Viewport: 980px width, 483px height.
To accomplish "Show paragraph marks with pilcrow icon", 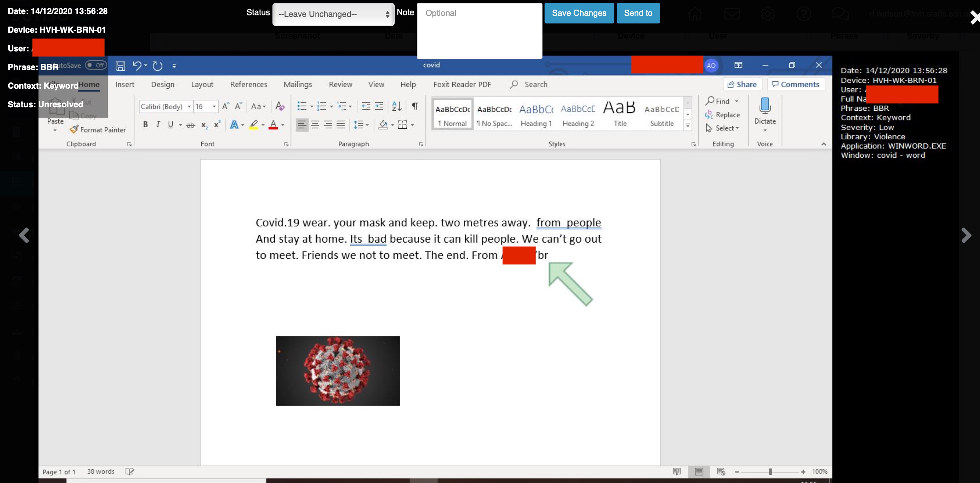I will (x=415, y=106).
